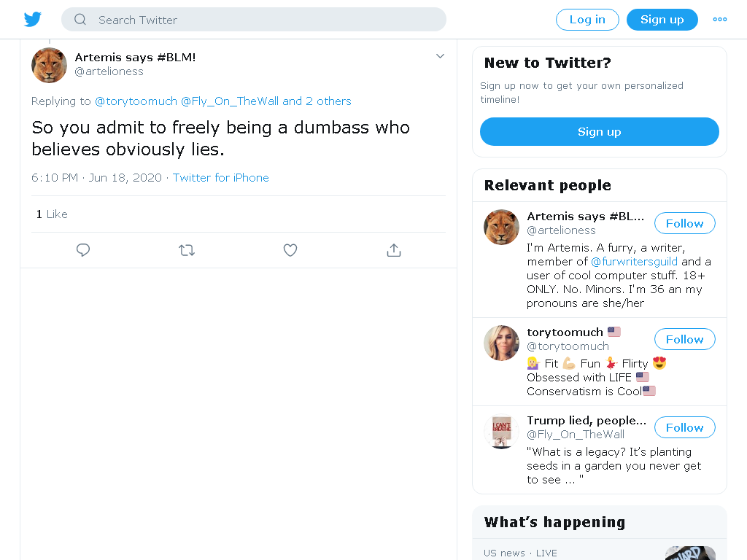Open the three-dot more menu in header
The width and height of the screenshot is (747, 560).
(719, 20)
